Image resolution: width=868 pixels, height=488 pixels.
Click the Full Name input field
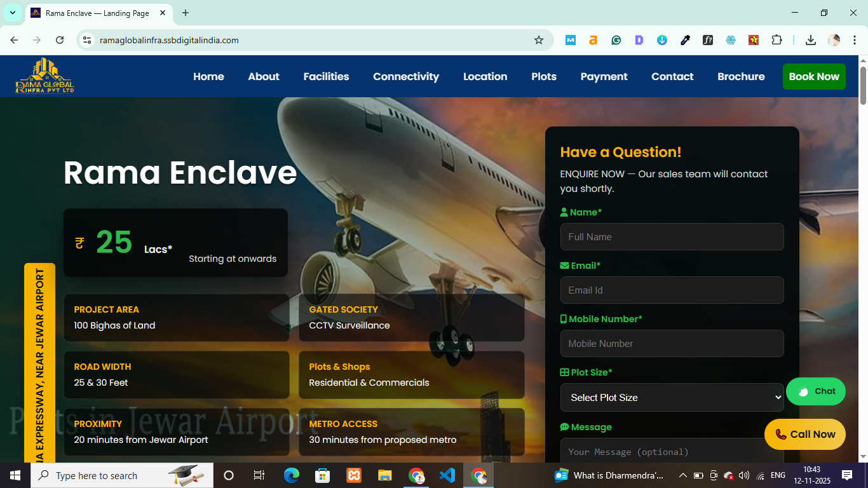(672, 237)
